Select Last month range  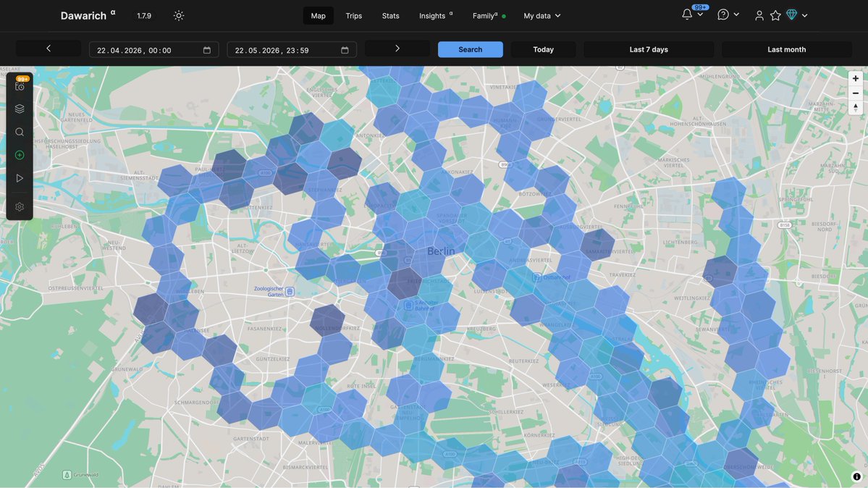tap(787, 49)
